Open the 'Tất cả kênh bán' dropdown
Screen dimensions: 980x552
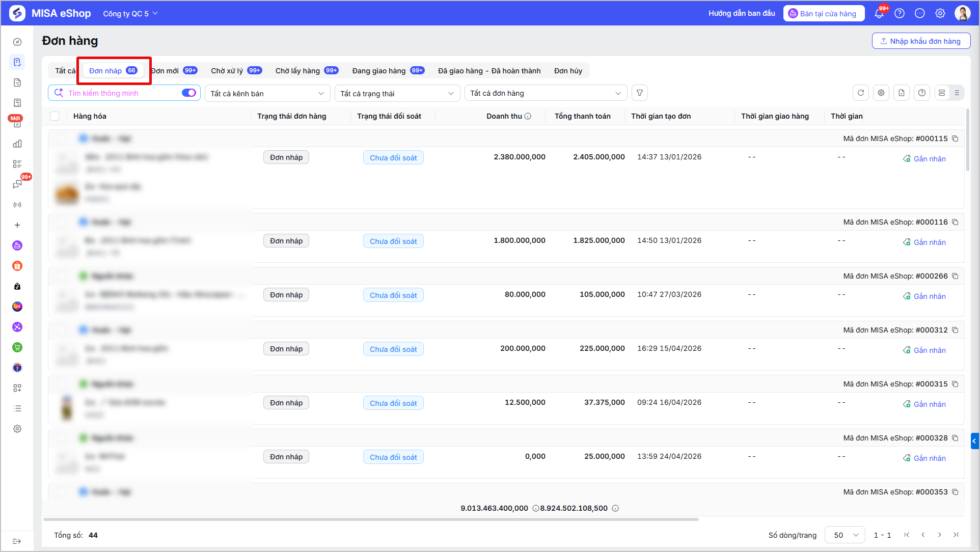[267, 93]
